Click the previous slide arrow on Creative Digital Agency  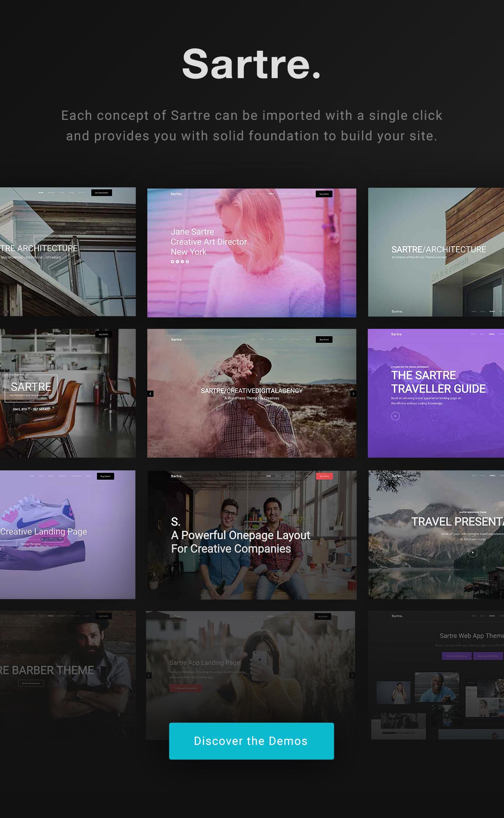pyautogui.click(x=151, y=393)
